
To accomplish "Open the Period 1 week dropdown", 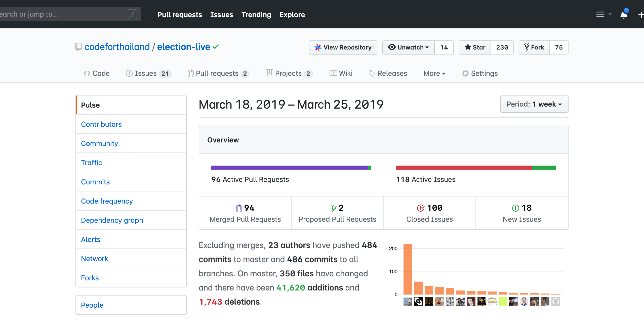I will (x=534, y=104).
